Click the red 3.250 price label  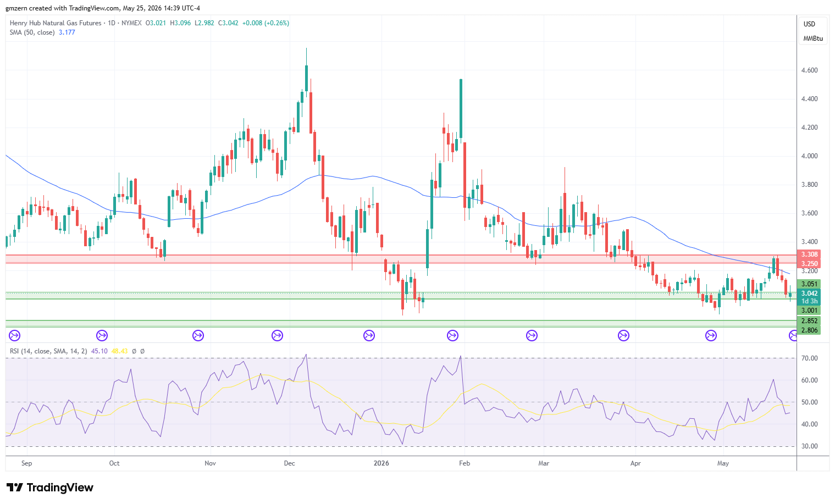click(809, 264)
